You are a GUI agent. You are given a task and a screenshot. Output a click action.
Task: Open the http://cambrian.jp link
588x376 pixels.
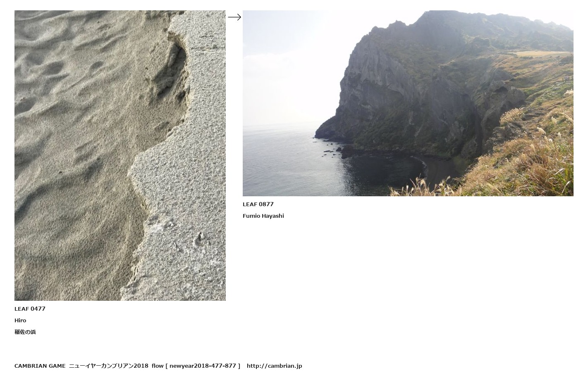[275, 366]
